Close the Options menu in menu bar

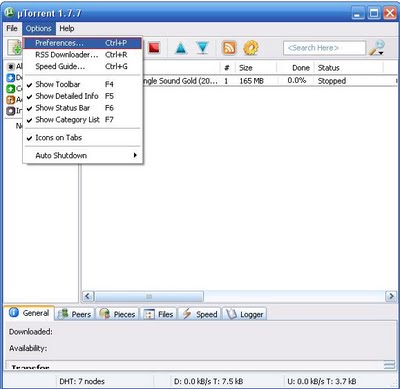pos(39,29)
